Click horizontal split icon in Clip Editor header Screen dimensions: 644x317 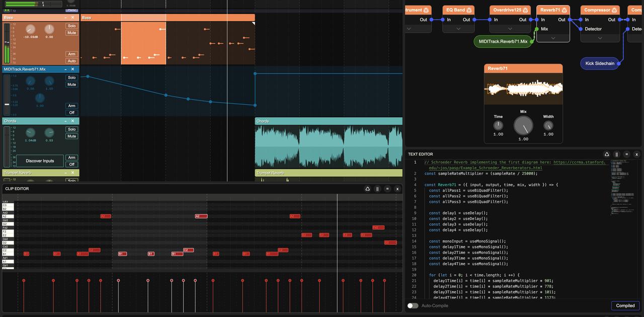pos(387,189)
